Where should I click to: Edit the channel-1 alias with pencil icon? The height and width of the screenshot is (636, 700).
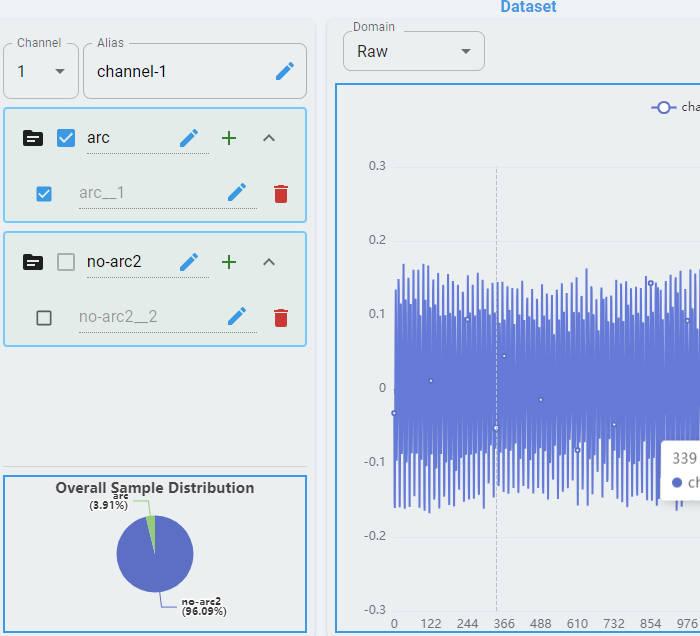[x=285, y=71]
